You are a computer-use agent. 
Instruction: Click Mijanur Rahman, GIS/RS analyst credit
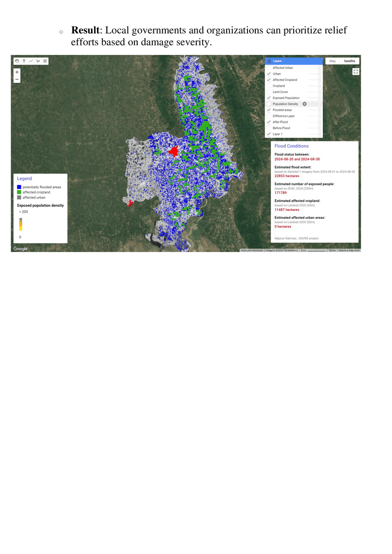[296, 238]
